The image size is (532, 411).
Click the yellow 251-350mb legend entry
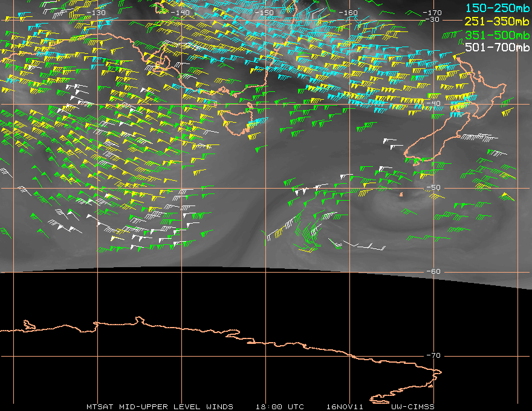pyautogui.click(x=497, y=21)
